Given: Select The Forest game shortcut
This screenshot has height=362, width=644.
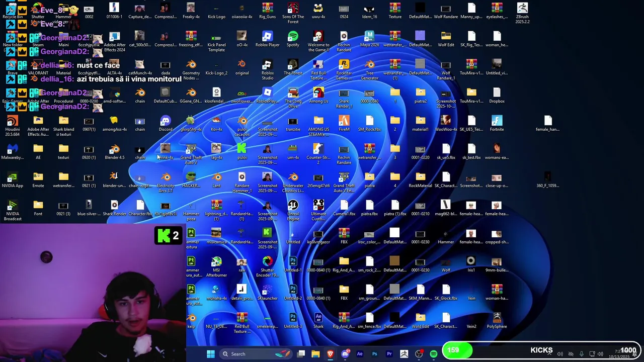Looking at the screenshot, I should [x=293, y=67].
